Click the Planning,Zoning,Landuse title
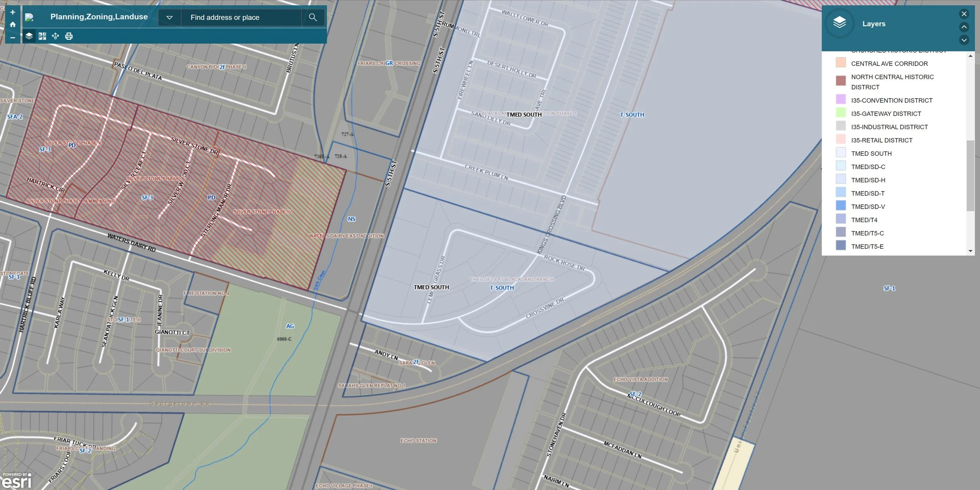 pos(99,17)
